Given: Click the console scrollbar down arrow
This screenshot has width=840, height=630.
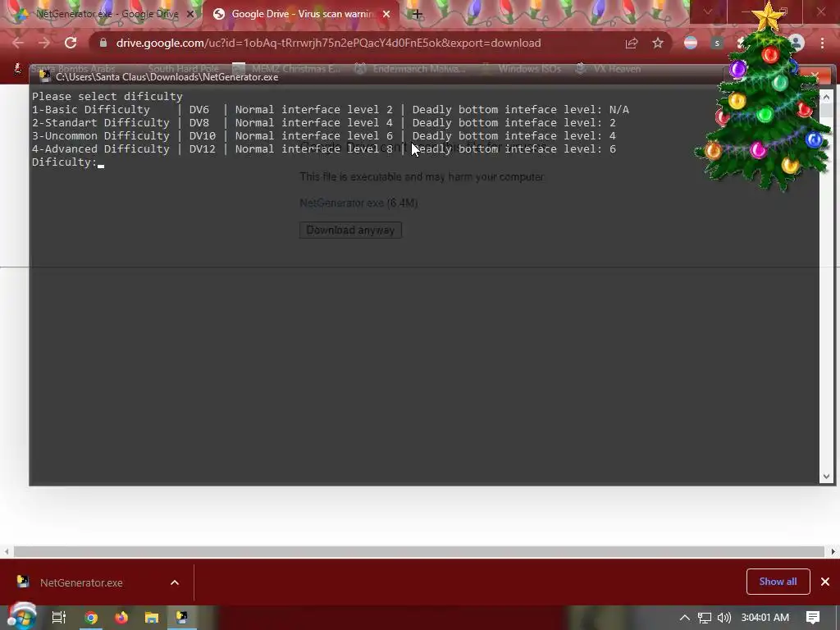Looking at the screenshot, I should click(826, 477).
